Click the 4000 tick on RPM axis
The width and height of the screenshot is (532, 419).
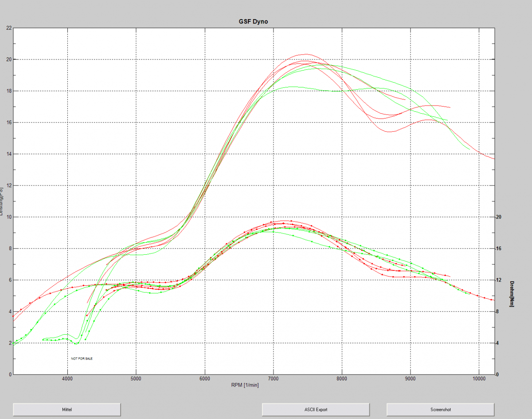click(x=67, y=379)
